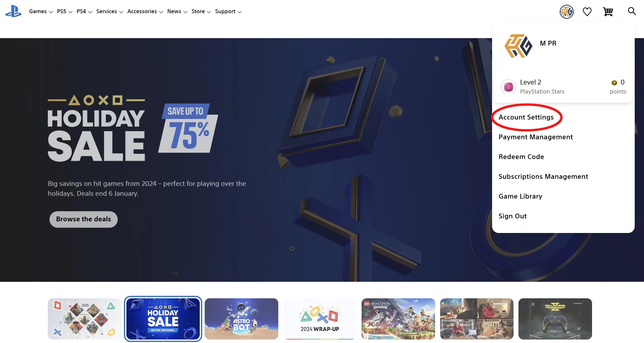Click the search magnifier icon
Screen dimensions: 644x343
(x=632, y=11)
